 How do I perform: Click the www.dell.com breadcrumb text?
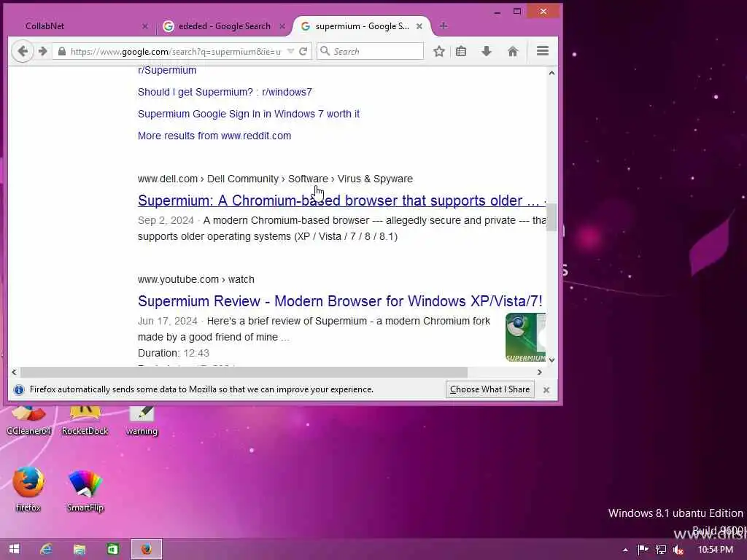click(x=168, y=179)
